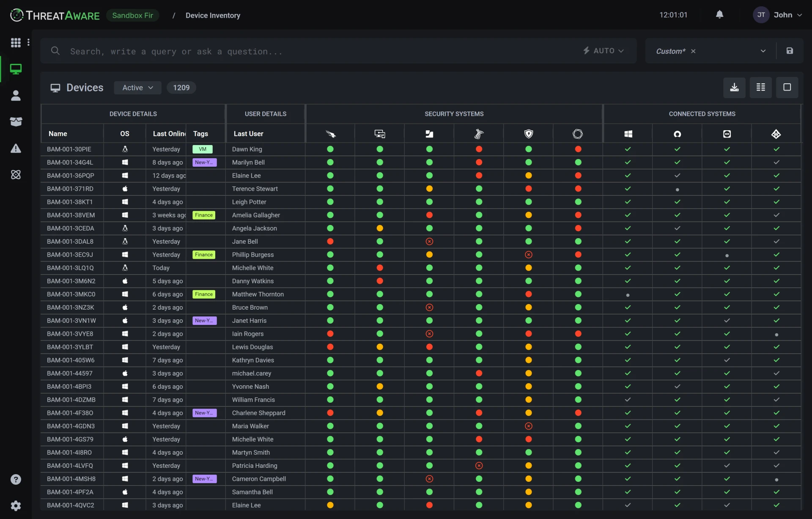Download the device list export icon

click(x=734, y=88)
